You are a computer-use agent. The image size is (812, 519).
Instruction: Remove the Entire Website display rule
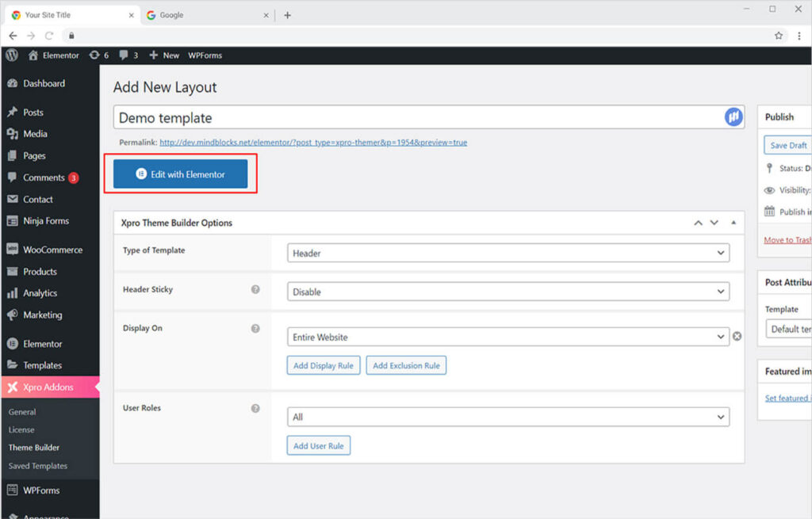point(737,337)
